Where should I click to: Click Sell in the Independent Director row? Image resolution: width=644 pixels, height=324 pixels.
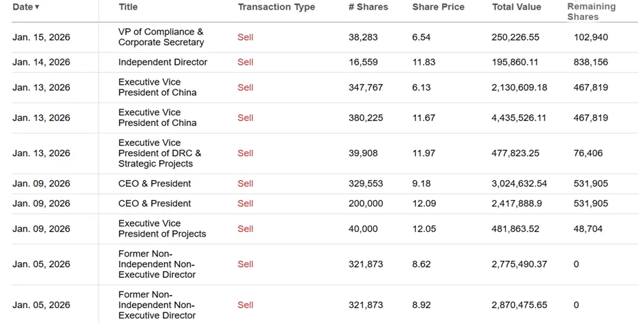click(245, 63)
